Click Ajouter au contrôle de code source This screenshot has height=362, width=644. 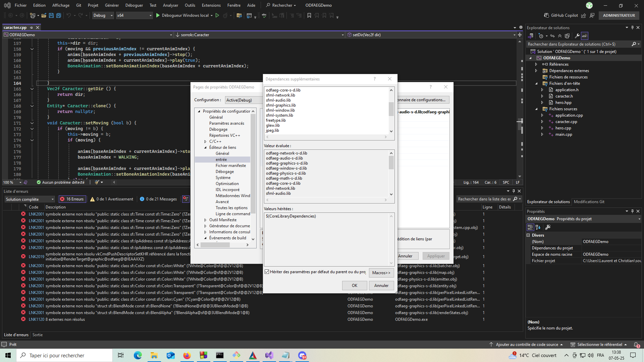pos(526,345)
